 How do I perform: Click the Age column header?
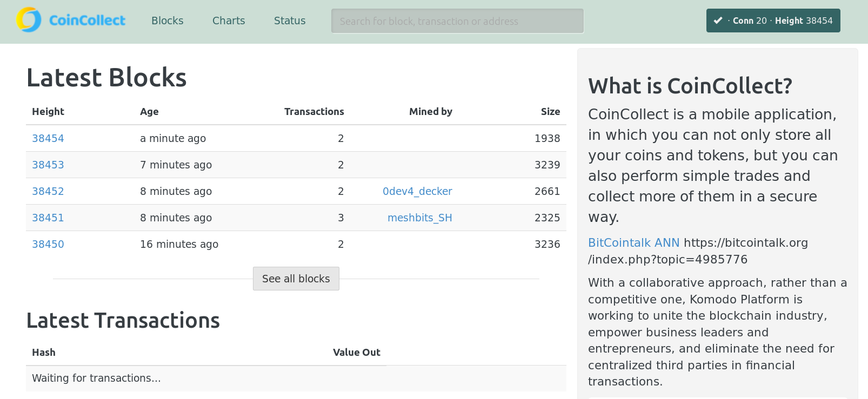pyautogui.click(x=149, y=112)
